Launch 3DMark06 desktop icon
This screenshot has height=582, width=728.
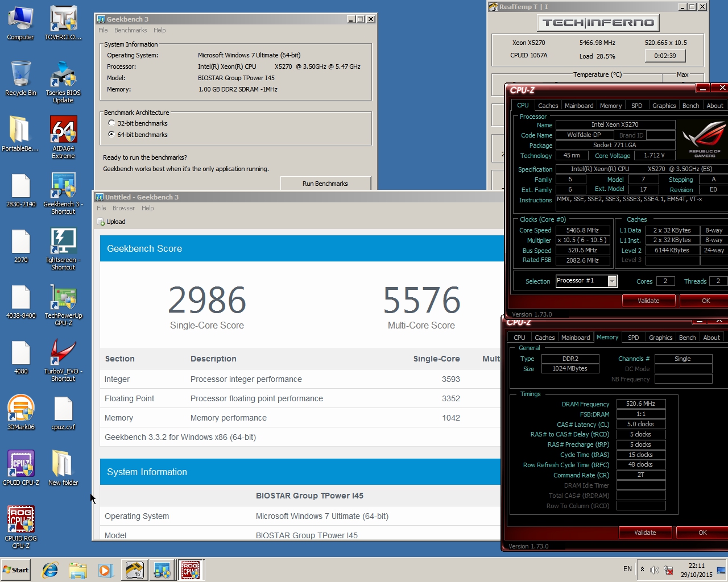(x=20, y=413)
